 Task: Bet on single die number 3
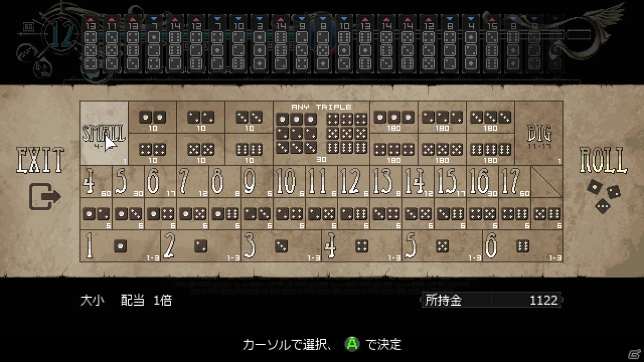click(x=281, y=246)
